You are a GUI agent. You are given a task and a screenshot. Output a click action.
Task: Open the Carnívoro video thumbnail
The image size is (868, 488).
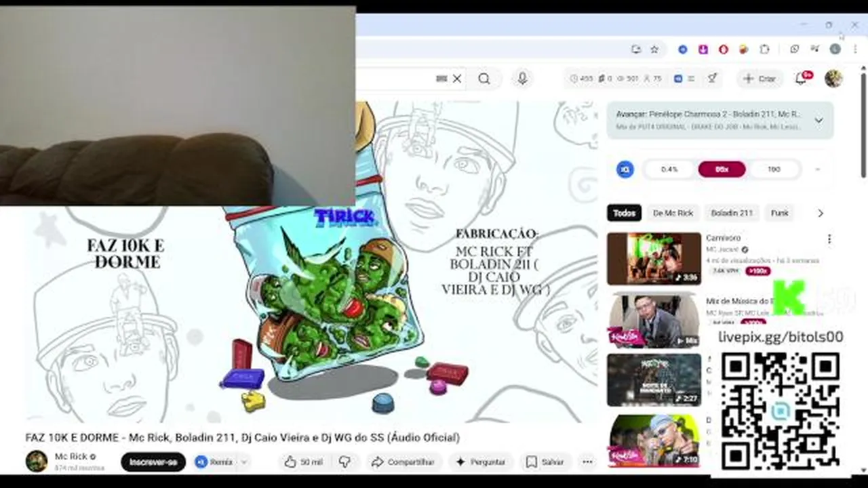click(x=654, y=259)
